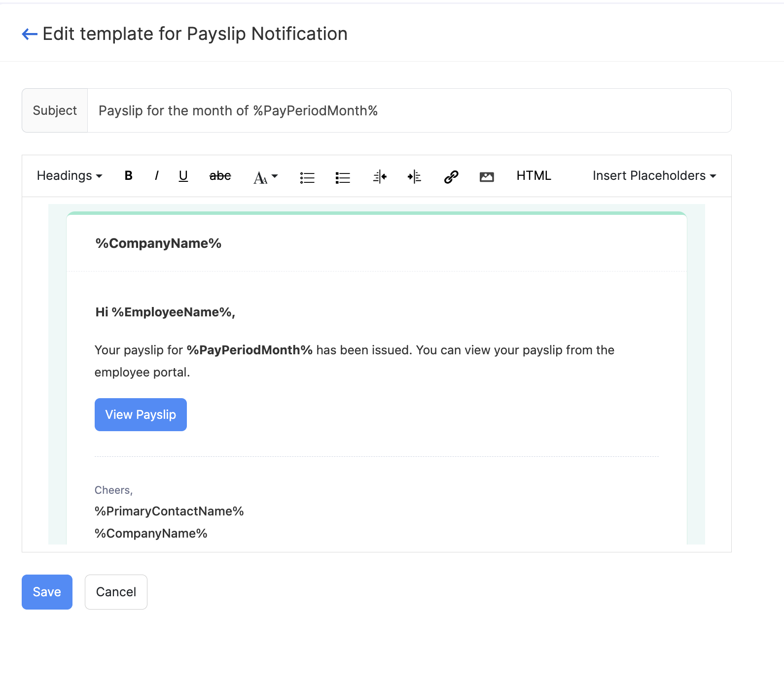The image size is (784, 682).
Task: Click the right-arrow indent icon
Action: (414, 176)
